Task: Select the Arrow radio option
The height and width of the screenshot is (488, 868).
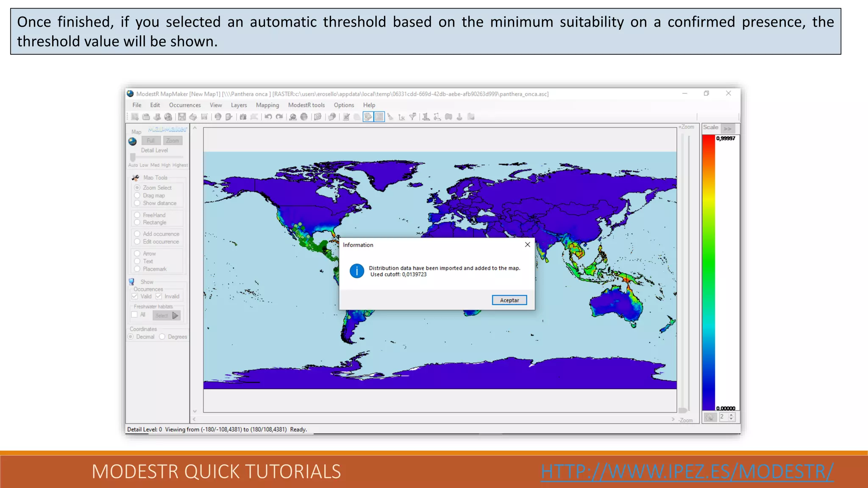Action: click(x=137, y=254)
